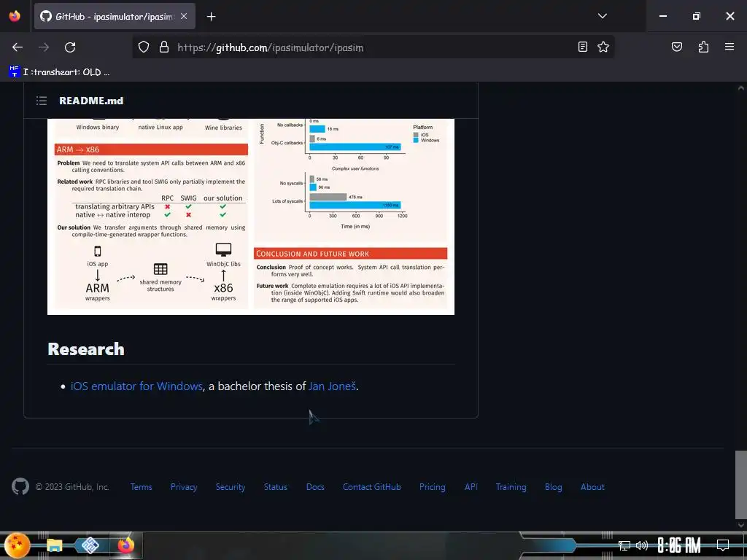Open the About footer link
The width and height of the screenshot is (747, 560).
(592, 487)
